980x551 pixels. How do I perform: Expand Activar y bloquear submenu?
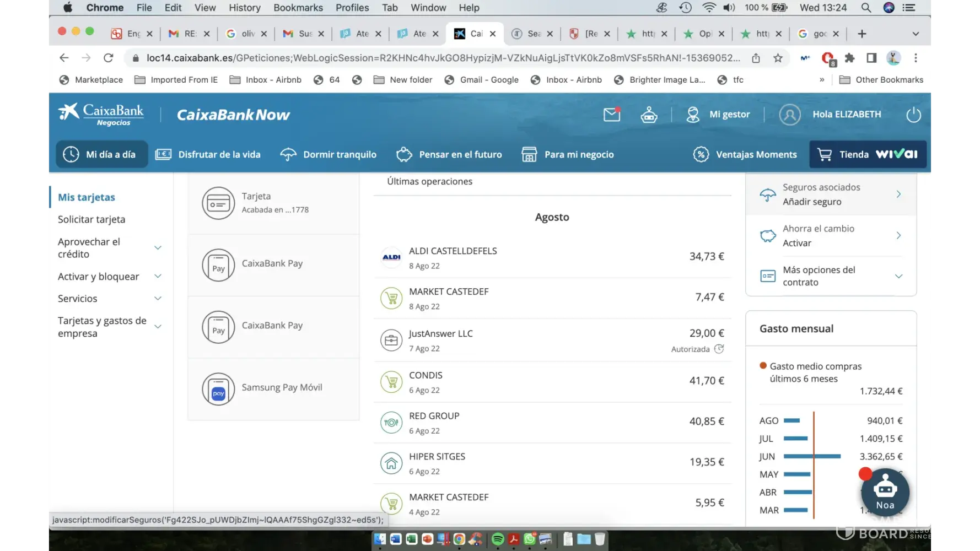(158, 276)
